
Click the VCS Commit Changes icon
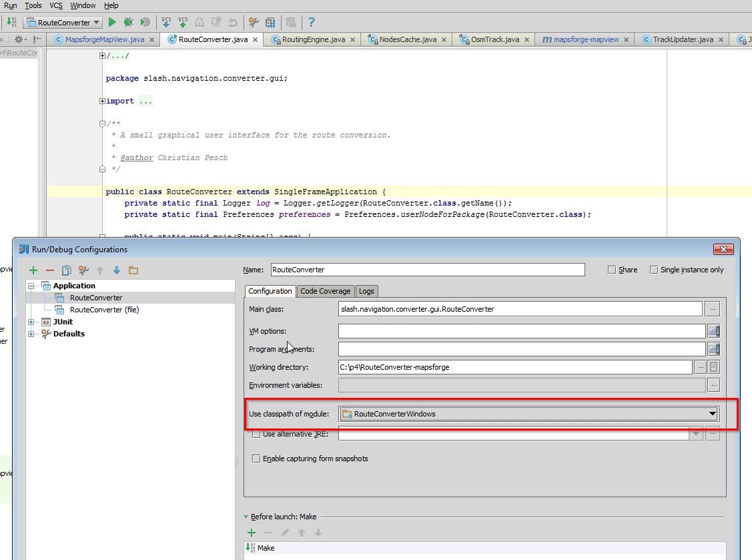click(x=183, y=22)
